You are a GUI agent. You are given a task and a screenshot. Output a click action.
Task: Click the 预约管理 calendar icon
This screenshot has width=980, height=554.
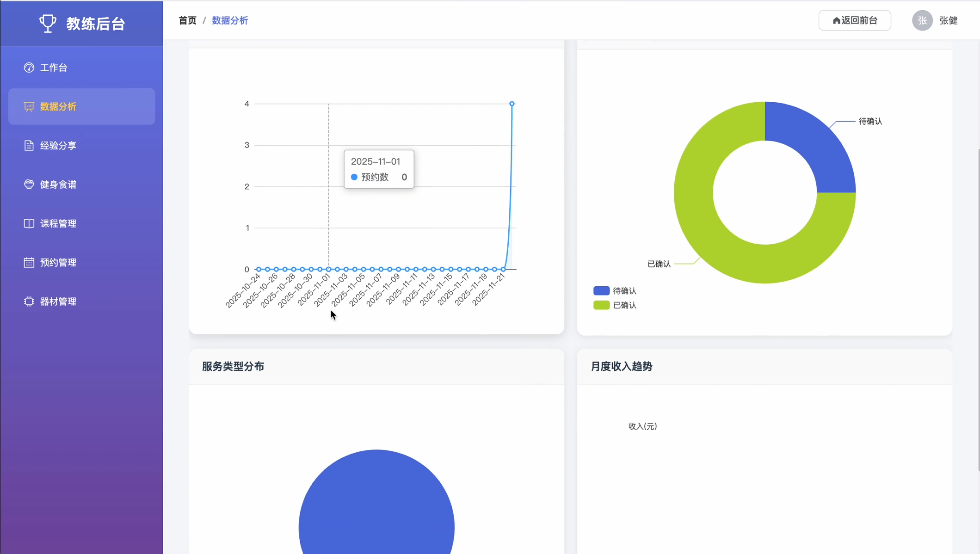coord(29,263)
